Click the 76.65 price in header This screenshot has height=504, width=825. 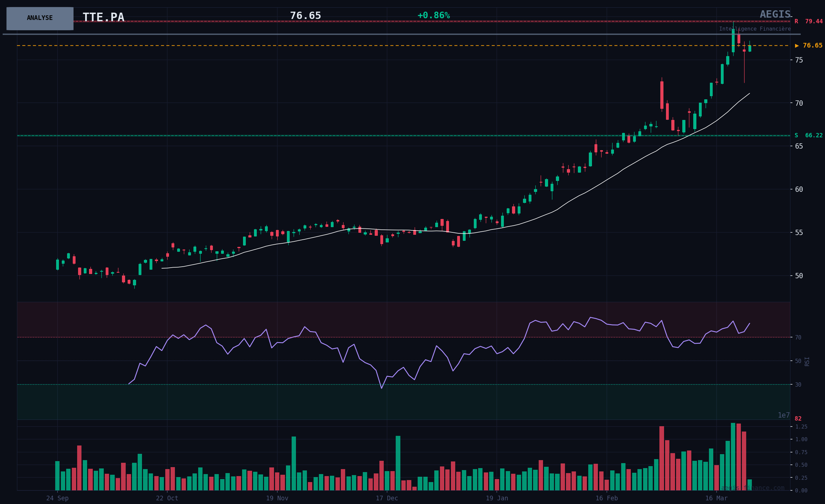pyautogui.click(x=305, y=16)
